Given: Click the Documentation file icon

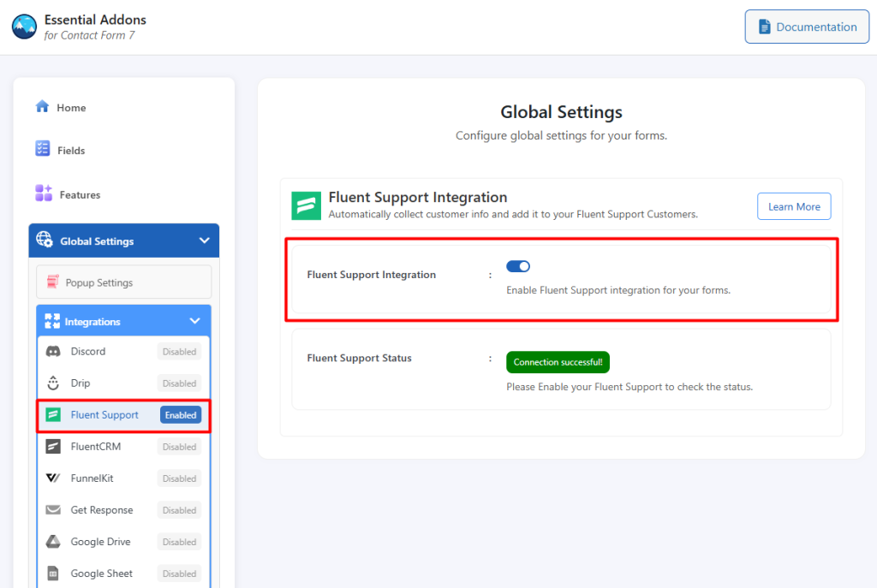Looking at the screenshot, I should point(764,27).
